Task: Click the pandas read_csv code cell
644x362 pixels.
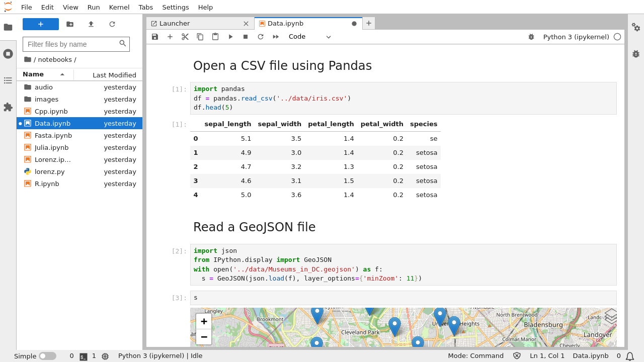Action: 403,98
